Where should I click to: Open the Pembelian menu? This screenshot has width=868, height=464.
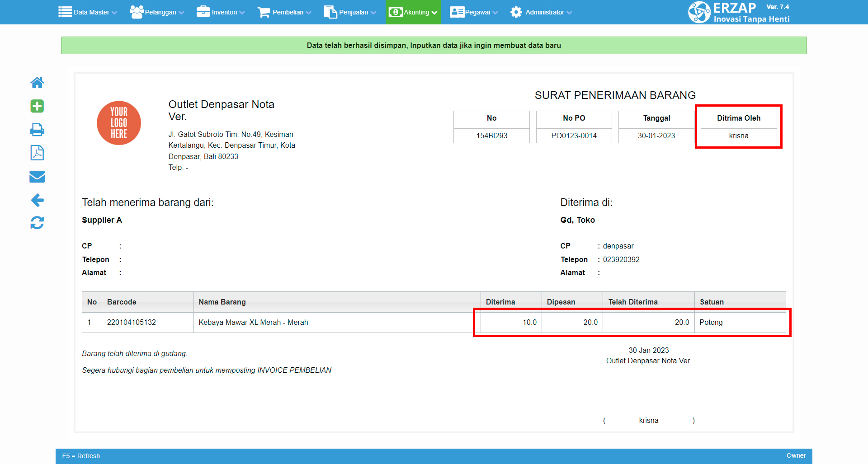(x=284, y=12)
